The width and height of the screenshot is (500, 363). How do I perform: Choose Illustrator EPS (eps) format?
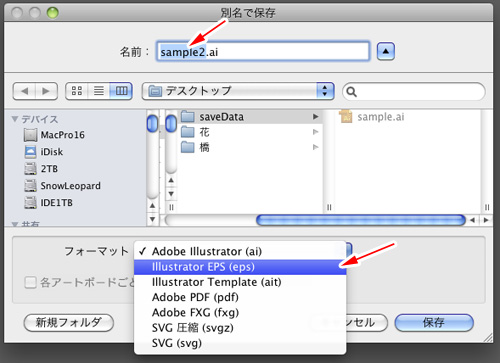point(240,267)
